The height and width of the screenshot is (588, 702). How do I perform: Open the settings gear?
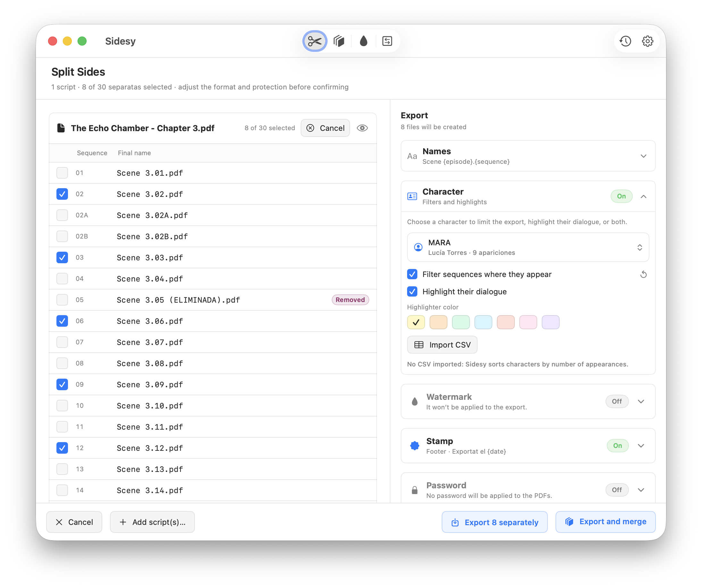[648, 41]
